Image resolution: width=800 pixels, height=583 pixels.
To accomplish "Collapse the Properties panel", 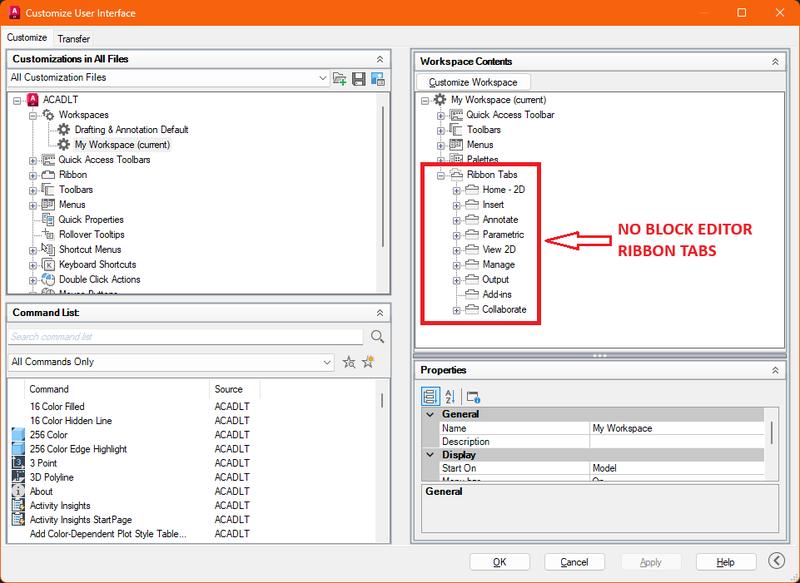I will pos(775,370).
